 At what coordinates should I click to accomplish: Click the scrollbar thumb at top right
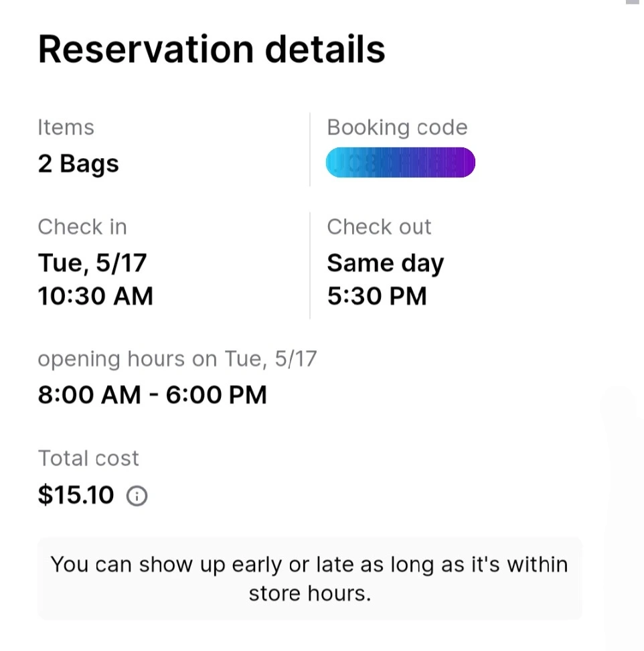click(x=633, y=2)
